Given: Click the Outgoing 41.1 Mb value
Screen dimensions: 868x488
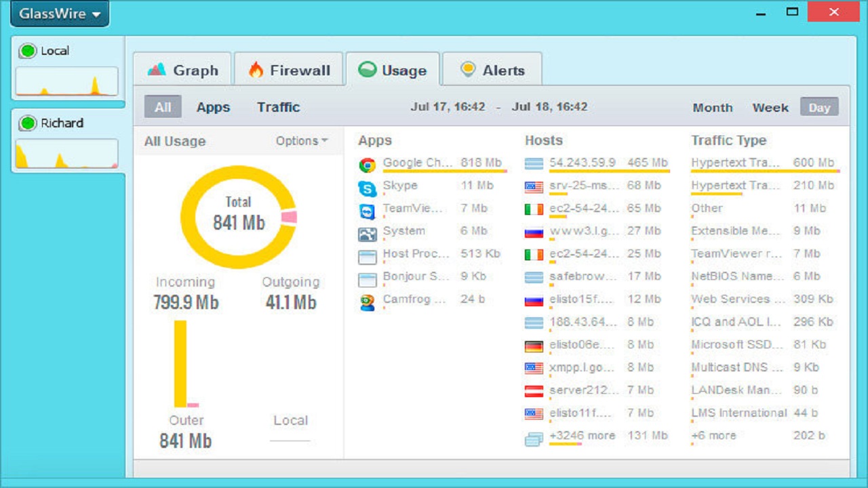Looking at the screenshot, I should tap(291, 302).
